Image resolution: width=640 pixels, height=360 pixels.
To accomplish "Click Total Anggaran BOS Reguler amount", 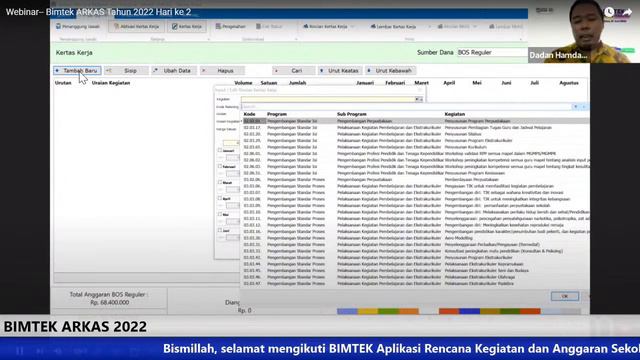I will click(109, 302).
